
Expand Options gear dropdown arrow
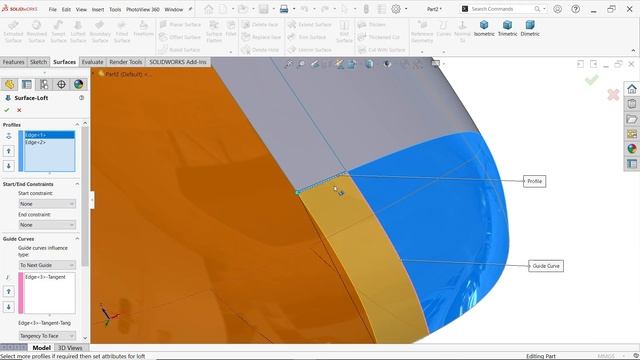406,9
